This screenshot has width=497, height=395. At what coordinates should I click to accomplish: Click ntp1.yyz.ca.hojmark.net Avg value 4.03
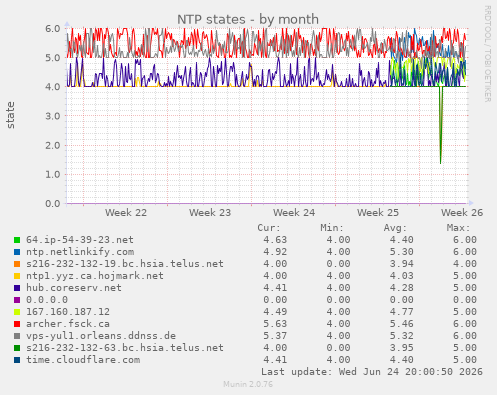[402, 276]
